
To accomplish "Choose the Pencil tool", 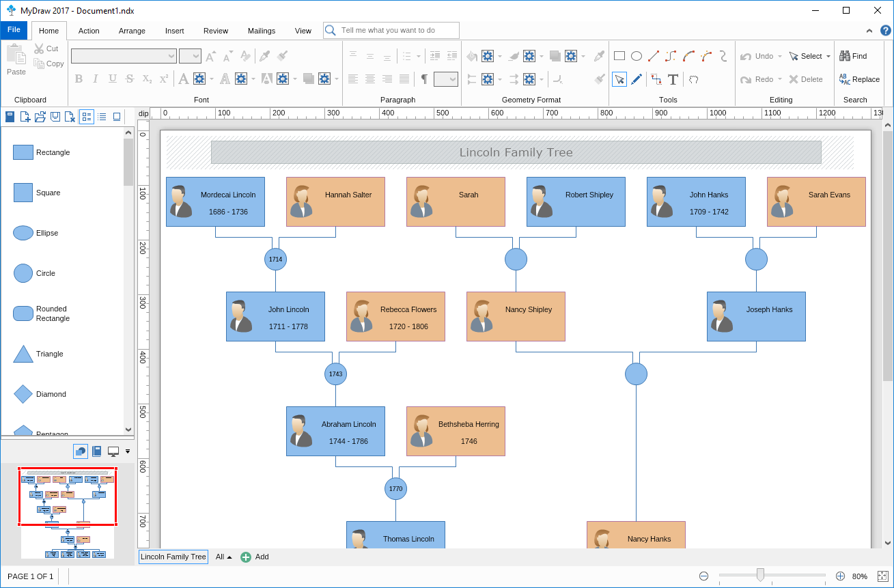I will 637,79.
